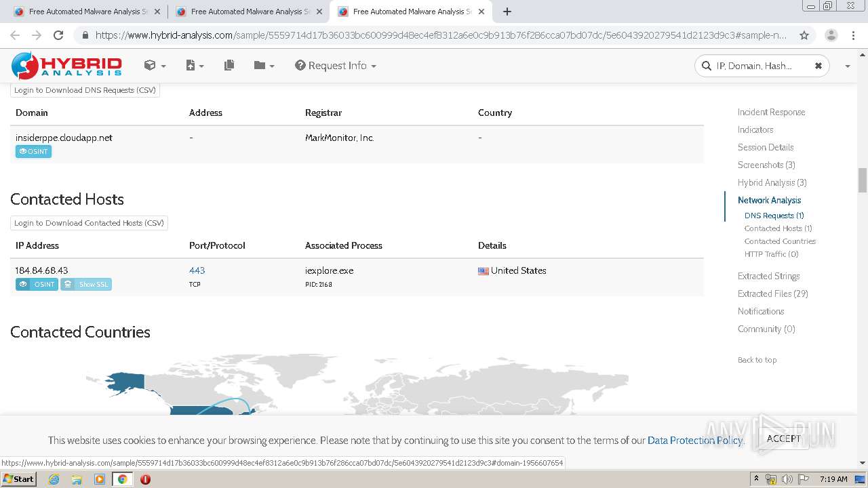
Task: Go to Screenshots (3) in sidebar
Action: [x=766, y=165]
